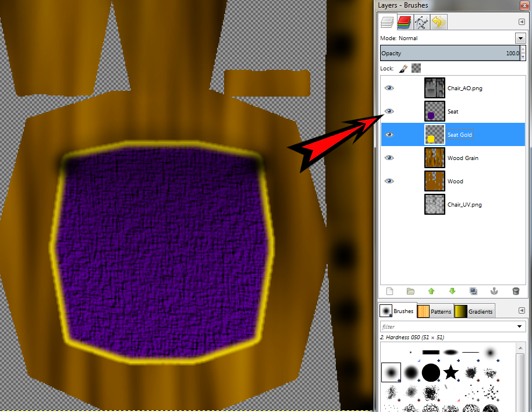Create a new layer group
This screenshot has height=412, width=532.
click(410, 292)
